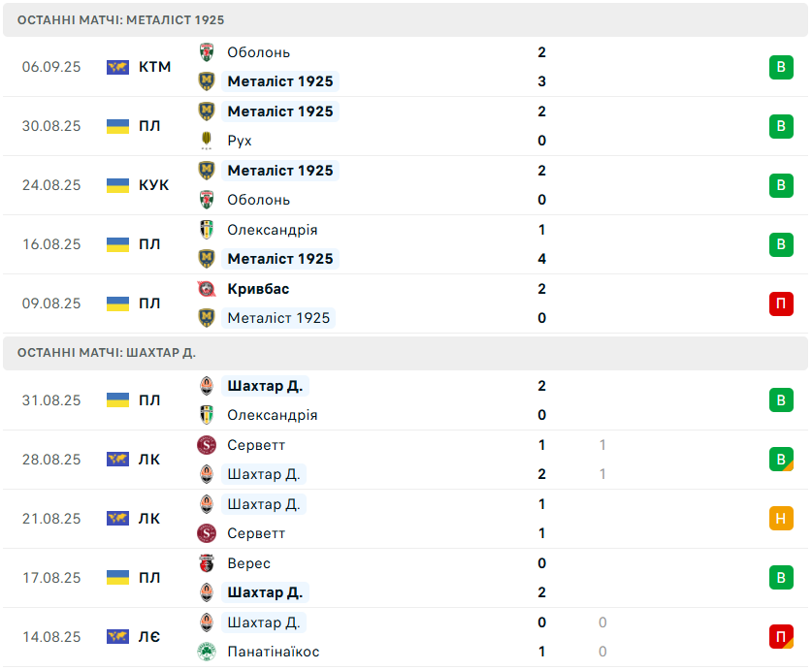The image size is (812, 670).
Task: Select the КУК competition label on 24.08.25
Action: [153, 185]
